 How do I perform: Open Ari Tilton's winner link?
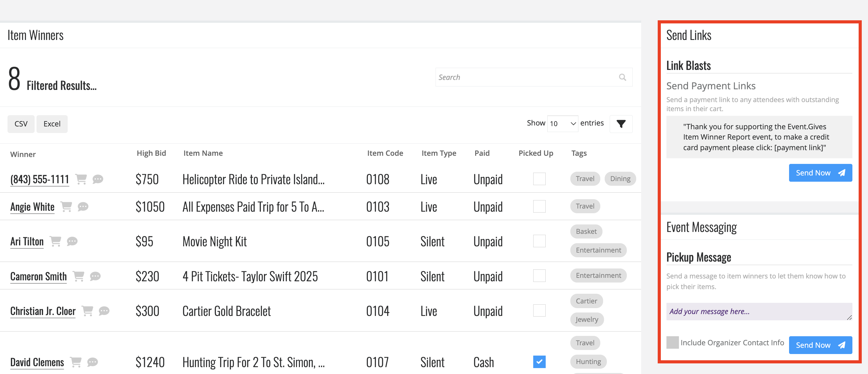[x=27, y=242]
